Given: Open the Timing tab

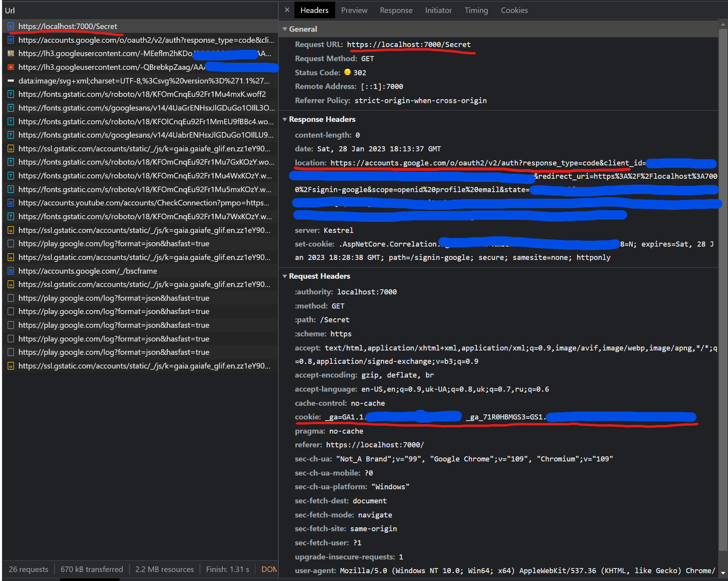Looking at the screenshot, I should coord(476,10).
